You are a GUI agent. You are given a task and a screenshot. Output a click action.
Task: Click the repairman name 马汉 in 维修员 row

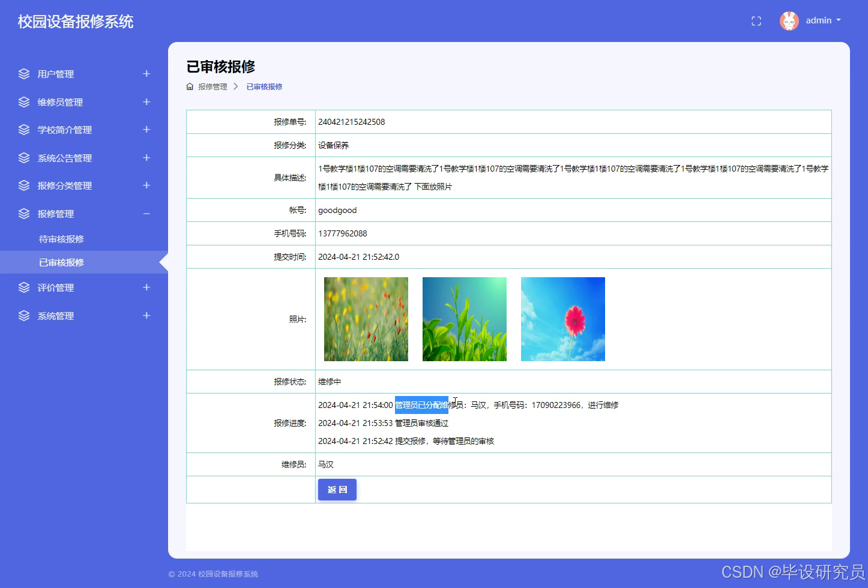(x=326, y=464)
